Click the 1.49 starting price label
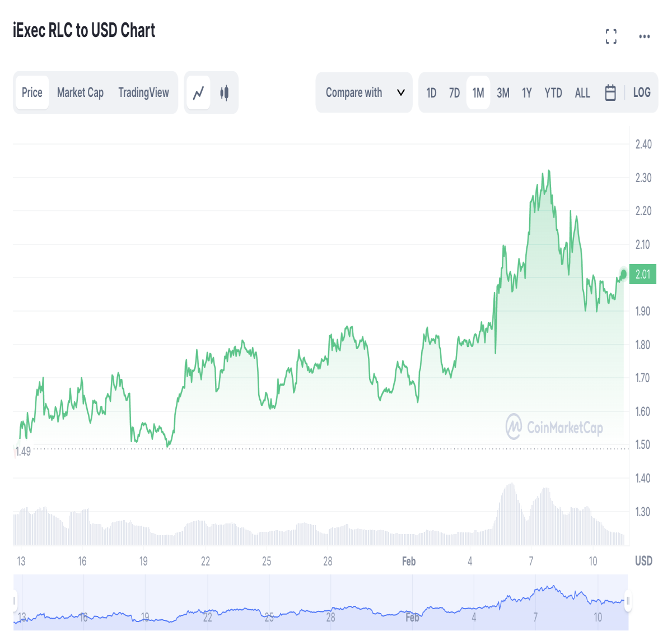The image size is (672, 640). [23, 451]
